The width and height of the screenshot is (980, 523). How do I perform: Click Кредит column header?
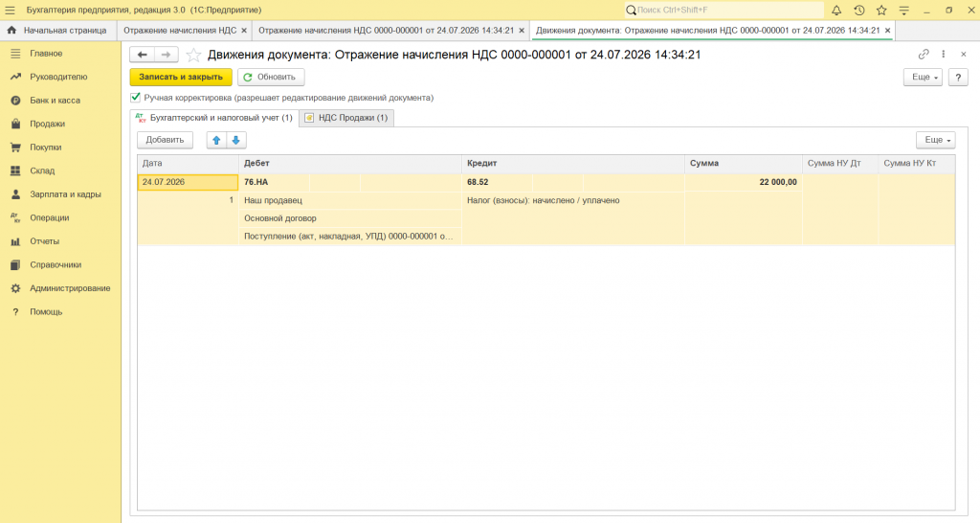573,163
